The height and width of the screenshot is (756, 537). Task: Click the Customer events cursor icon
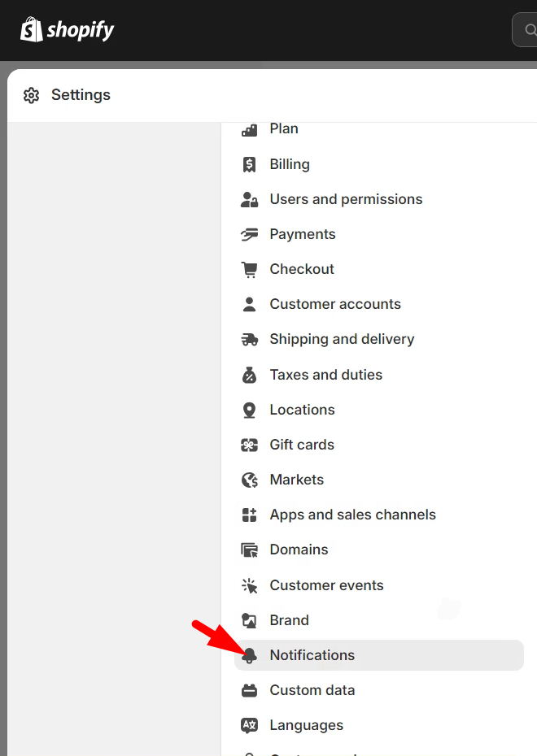point(250,585)
